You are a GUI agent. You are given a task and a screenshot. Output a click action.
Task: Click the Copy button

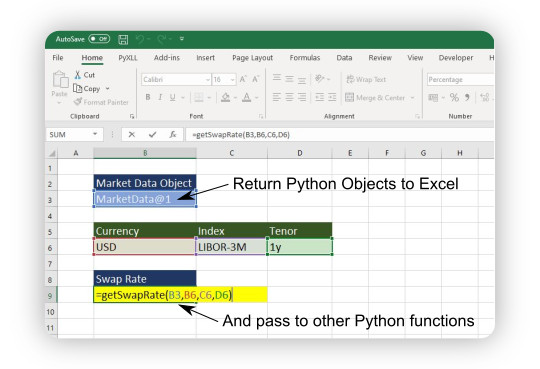[x=87, y=89]
